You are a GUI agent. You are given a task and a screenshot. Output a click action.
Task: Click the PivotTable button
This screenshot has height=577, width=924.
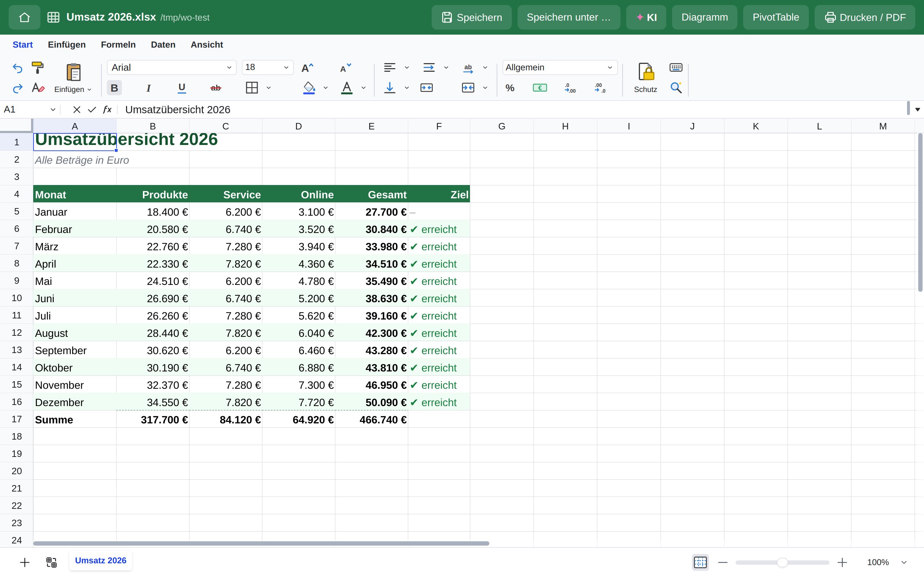[x=775, y=17]
